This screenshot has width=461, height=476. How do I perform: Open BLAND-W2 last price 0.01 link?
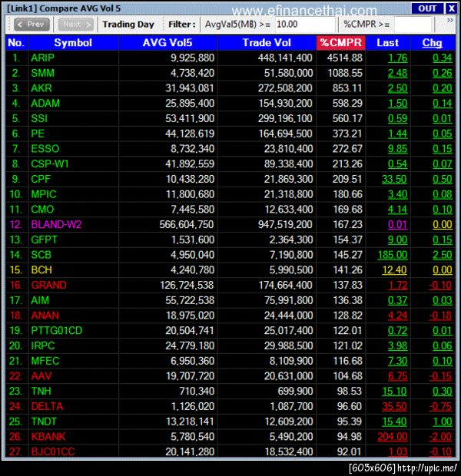397,225
